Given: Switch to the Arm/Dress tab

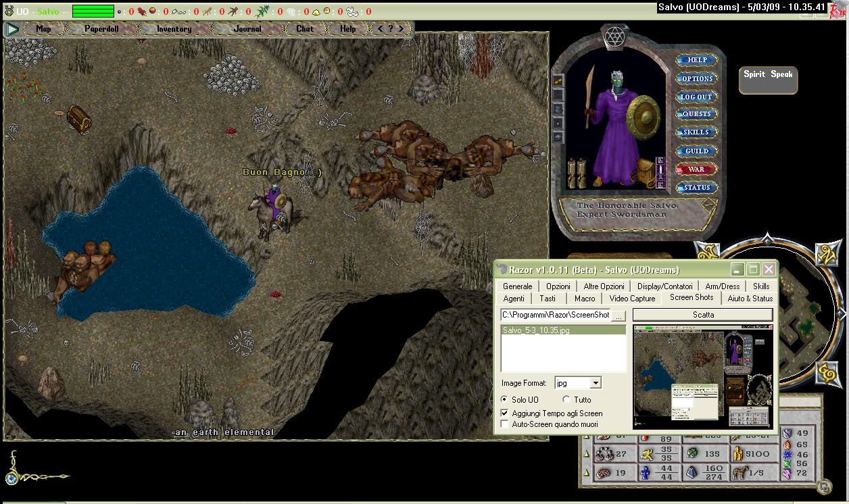Looking at the screenshot, I should pyautogui.click(x=723, y=286).
